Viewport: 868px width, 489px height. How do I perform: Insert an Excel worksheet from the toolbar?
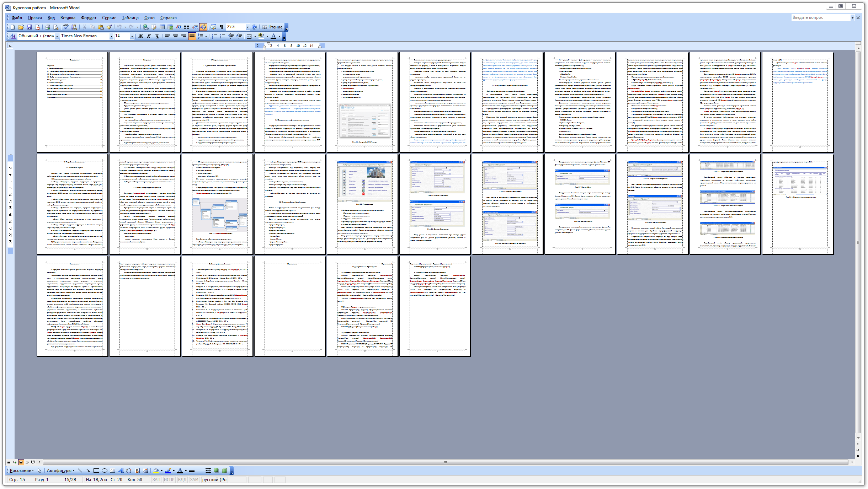click(x=170, y=27)
